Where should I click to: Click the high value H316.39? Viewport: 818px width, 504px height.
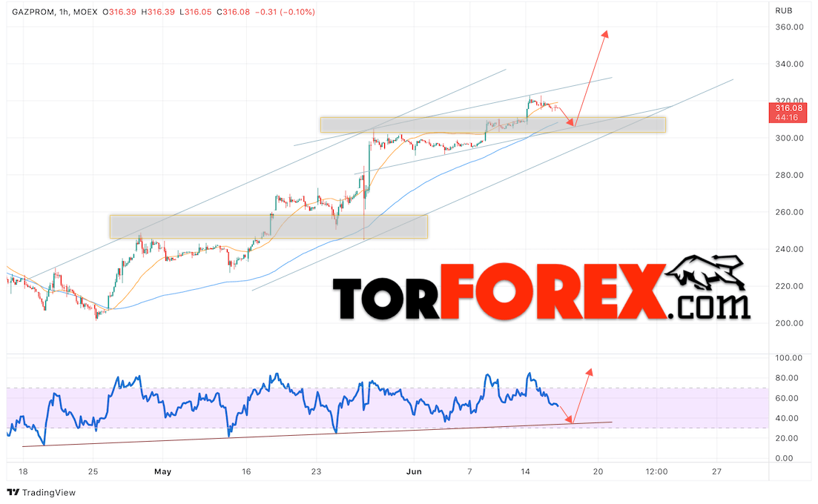tap(157, 12)
